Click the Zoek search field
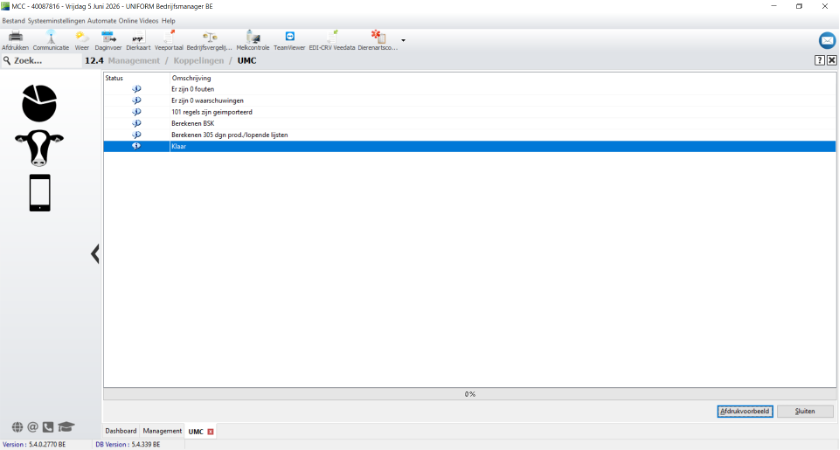This screenshot has height=450, width=840. 42,61
